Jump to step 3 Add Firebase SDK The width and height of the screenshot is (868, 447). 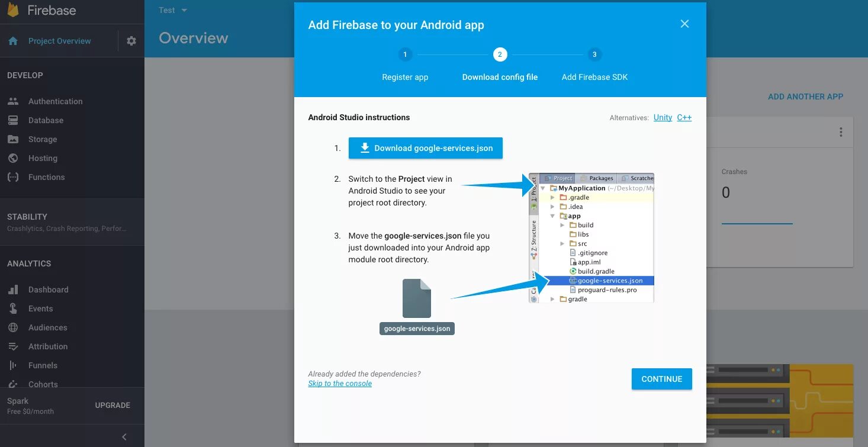(x=594, y=65)
